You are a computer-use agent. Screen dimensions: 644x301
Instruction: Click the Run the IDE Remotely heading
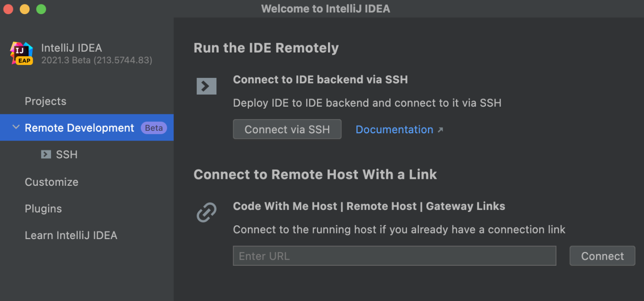click(x=266, y=48)
